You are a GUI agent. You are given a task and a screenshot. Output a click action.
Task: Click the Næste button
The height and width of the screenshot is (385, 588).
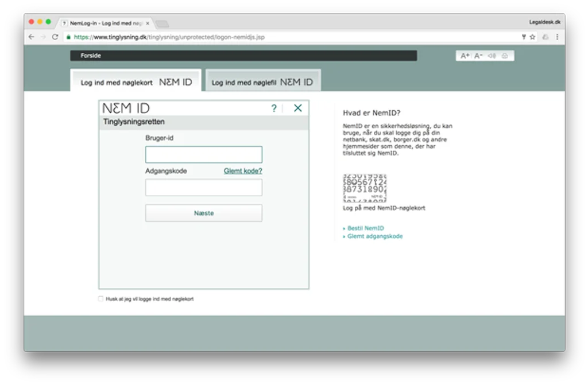(x=204, y=213)
